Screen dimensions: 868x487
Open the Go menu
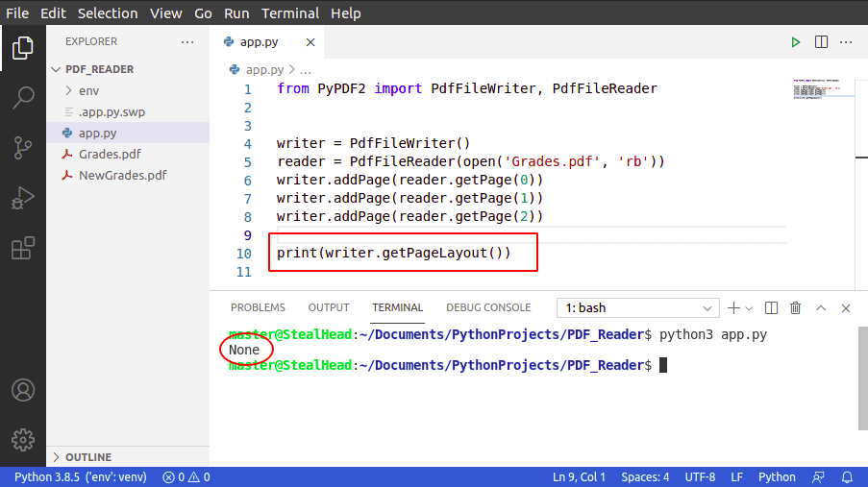[203, 12]
